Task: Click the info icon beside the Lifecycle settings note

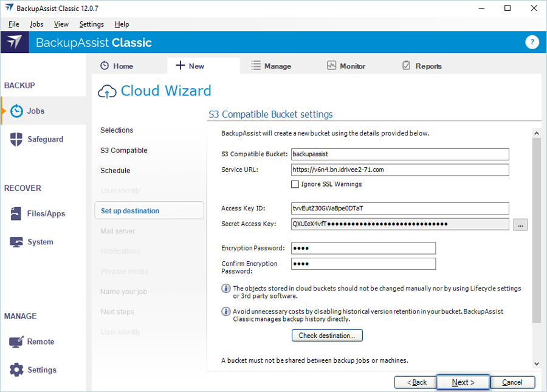Action: pos(226,289)
